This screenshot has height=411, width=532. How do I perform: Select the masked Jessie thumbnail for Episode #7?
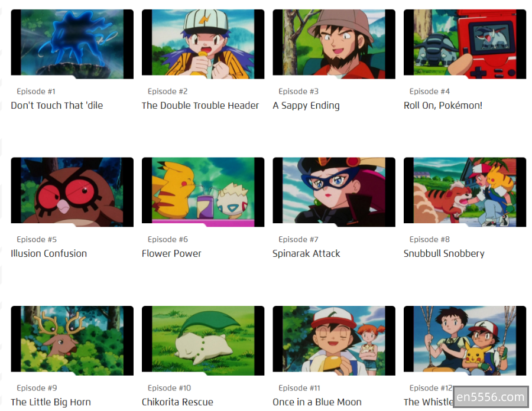coord(334,192)
